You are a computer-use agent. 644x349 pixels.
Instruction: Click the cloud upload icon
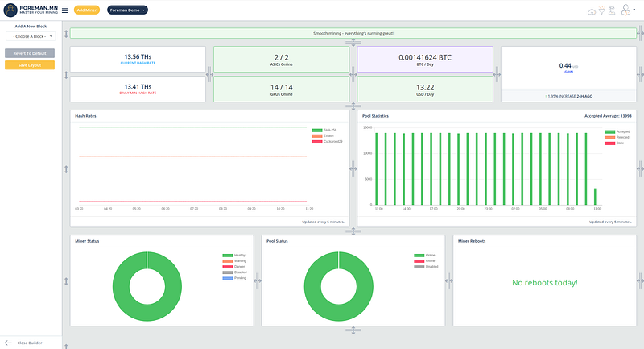click(592, 10)
